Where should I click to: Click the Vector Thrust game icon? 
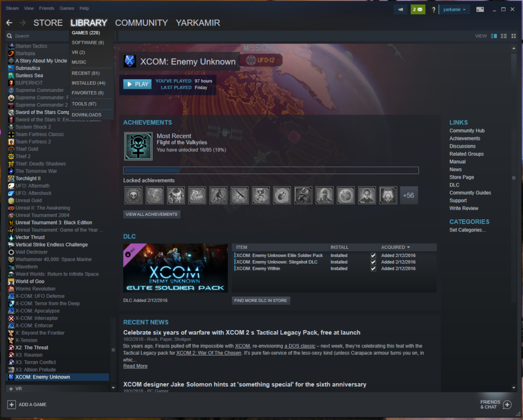[11, 237]
